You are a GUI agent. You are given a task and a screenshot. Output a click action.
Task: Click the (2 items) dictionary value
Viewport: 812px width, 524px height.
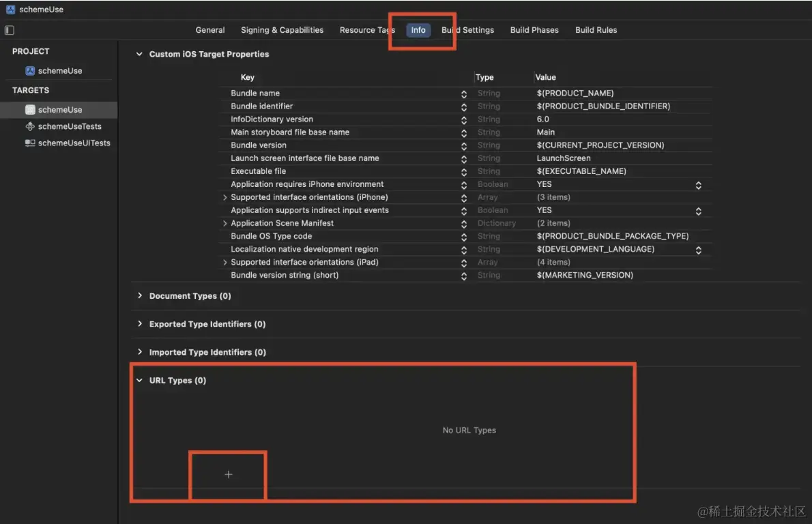[x=553, y=223]
